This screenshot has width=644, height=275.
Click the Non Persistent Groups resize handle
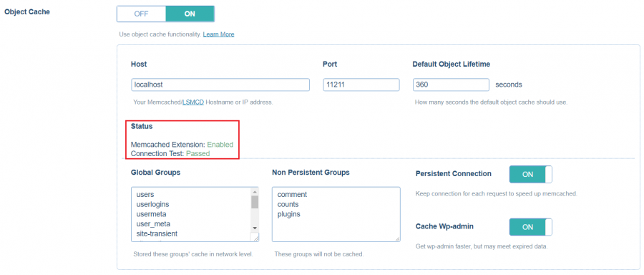396,238
